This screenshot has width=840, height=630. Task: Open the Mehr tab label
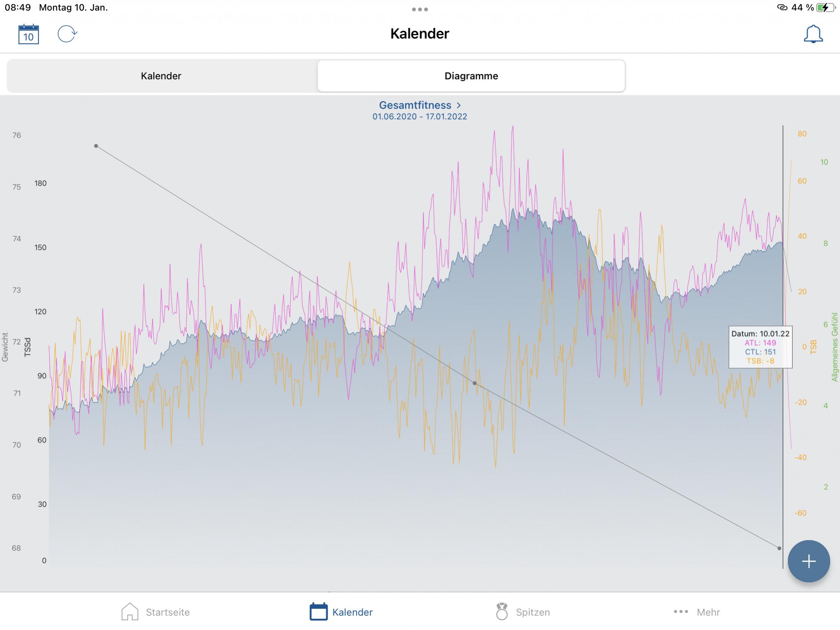coord(708,612)
